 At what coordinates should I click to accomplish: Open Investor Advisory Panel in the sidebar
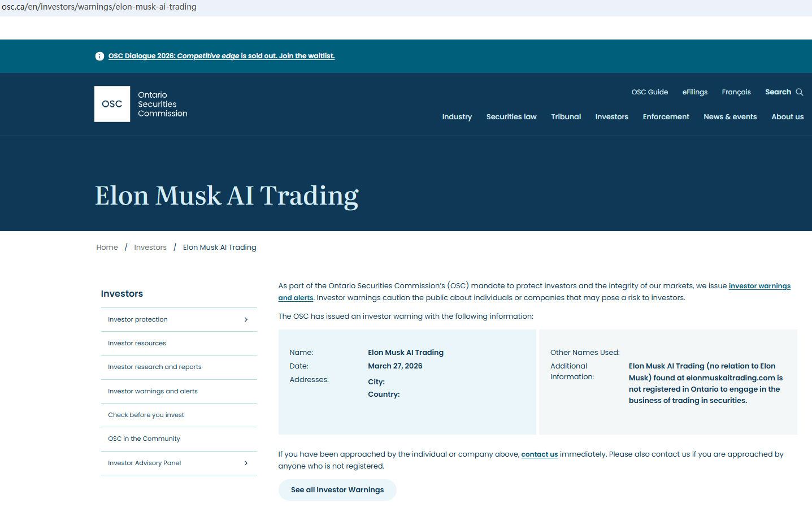(x=145, y=463)
